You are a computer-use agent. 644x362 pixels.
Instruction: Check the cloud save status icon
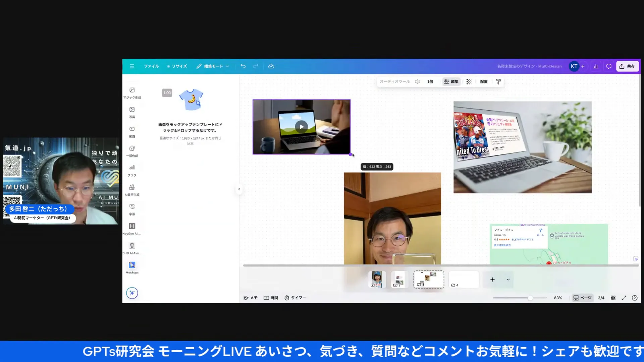click(271, 66)
